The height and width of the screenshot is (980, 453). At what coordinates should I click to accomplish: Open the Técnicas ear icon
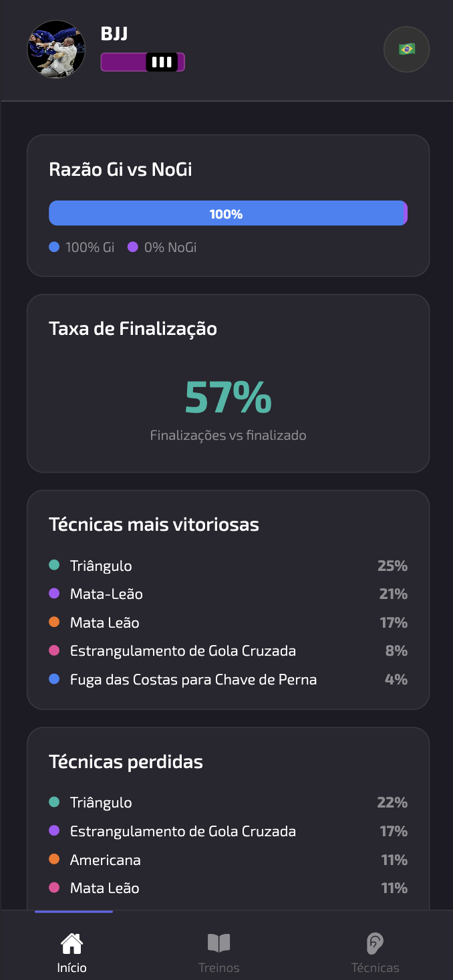(x=375, y=943)
